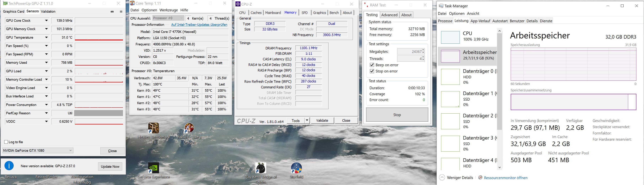Open GPU Core Clock sensor dropdown
644x185 pixels.
tap(46, 20)
